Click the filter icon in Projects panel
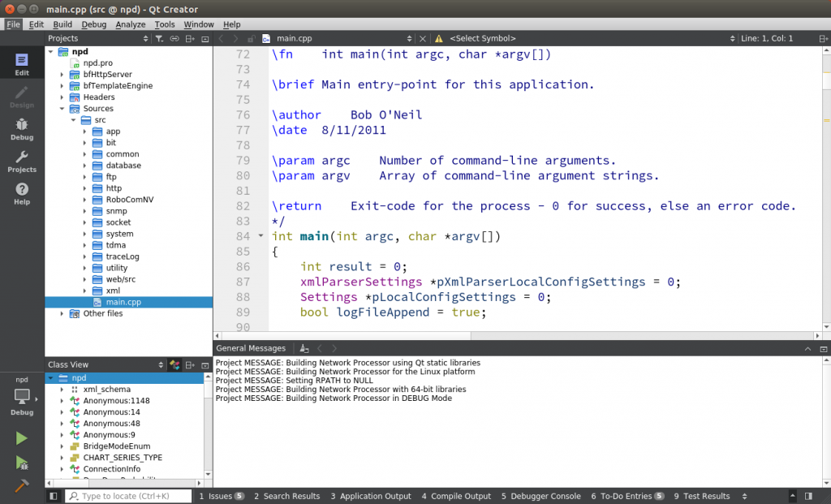This screenshot has height=504, width=831. (x=161, y=38)
